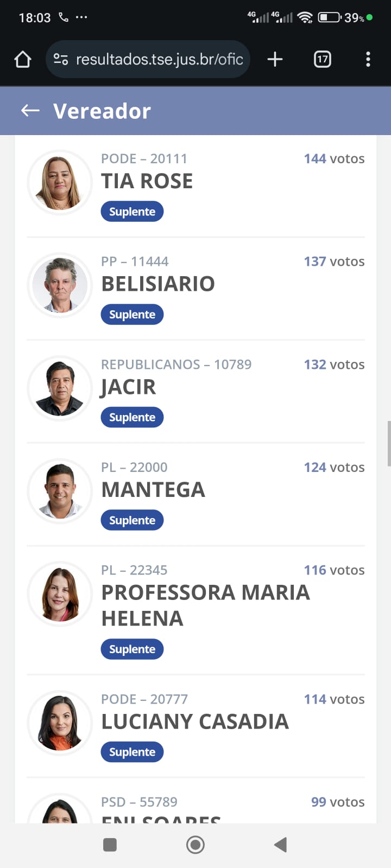This screenshot has height=868, width=391.
Task: Open PROFESSORA MARIA HELENA candidate entry
Action: click(x=205, y=605)
